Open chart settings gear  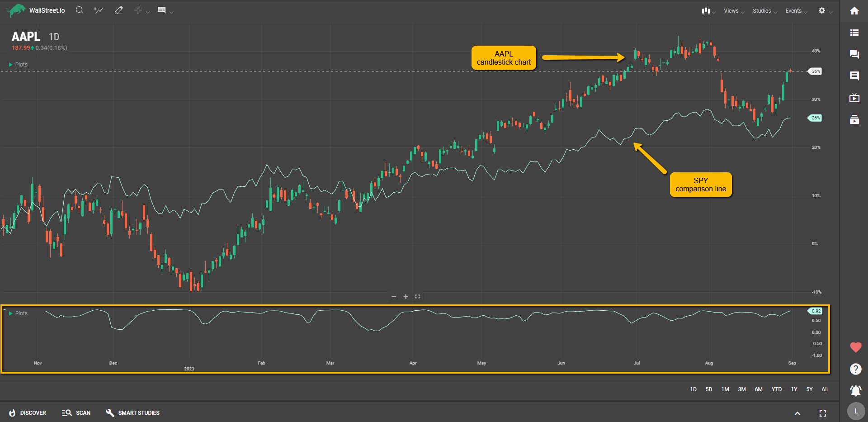coord(822,10)
